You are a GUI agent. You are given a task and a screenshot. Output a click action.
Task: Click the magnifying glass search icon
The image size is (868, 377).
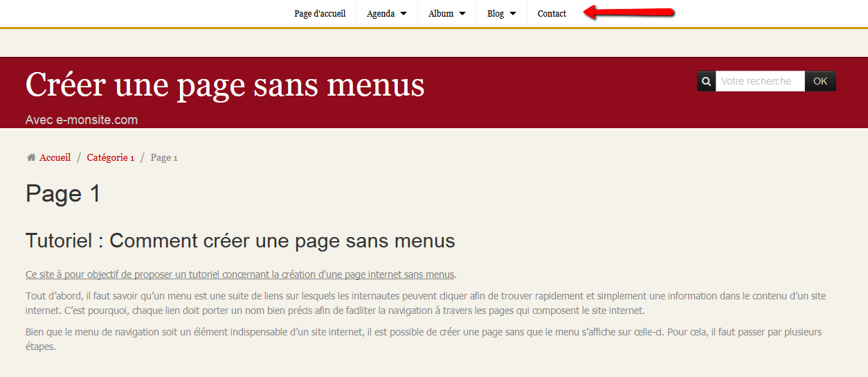point(706,81)
